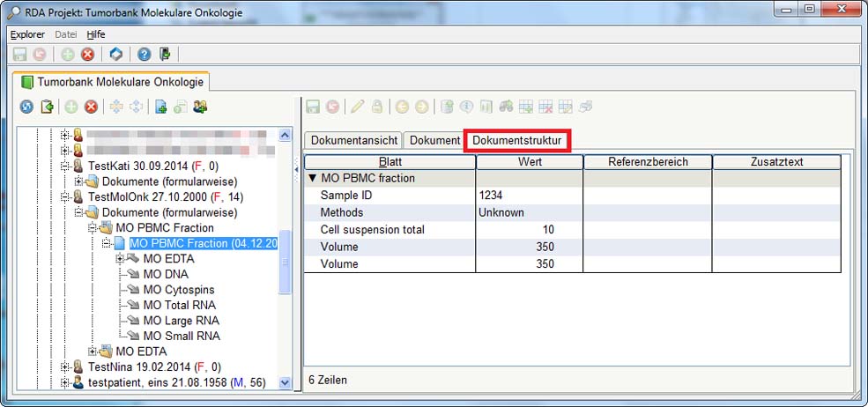The height and width of the screenshot is (407, 868).
Task: Click the Wert column header
Action: tap(530, 162)
